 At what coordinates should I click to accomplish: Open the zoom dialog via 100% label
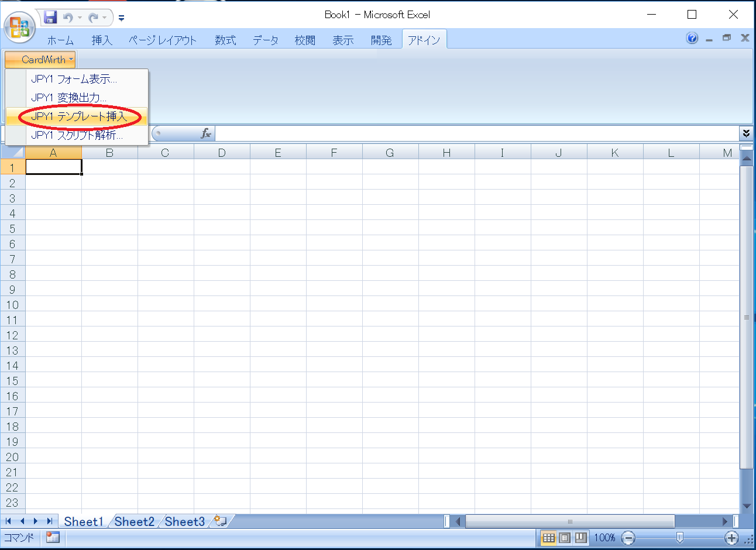[604, 538]
